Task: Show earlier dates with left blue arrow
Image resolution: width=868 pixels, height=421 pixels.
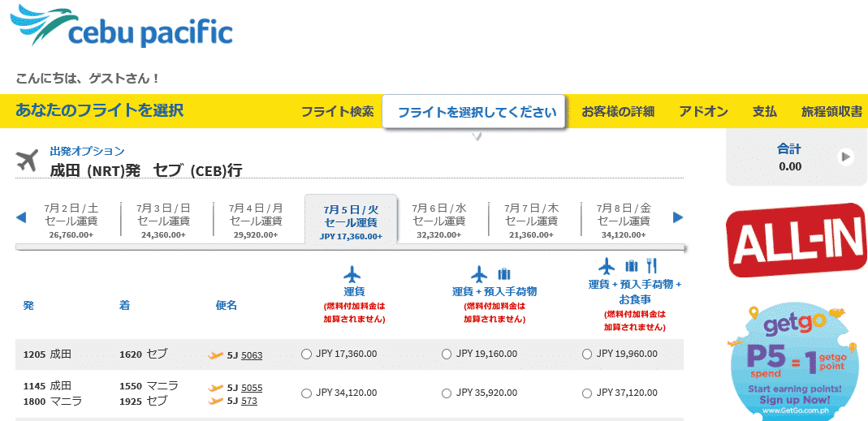Action: 21,218
